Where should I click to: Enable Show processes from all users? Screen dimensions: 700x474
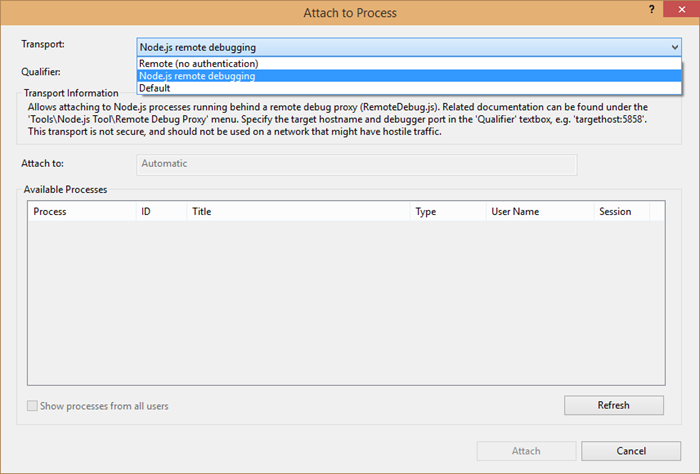coord(35,406)
